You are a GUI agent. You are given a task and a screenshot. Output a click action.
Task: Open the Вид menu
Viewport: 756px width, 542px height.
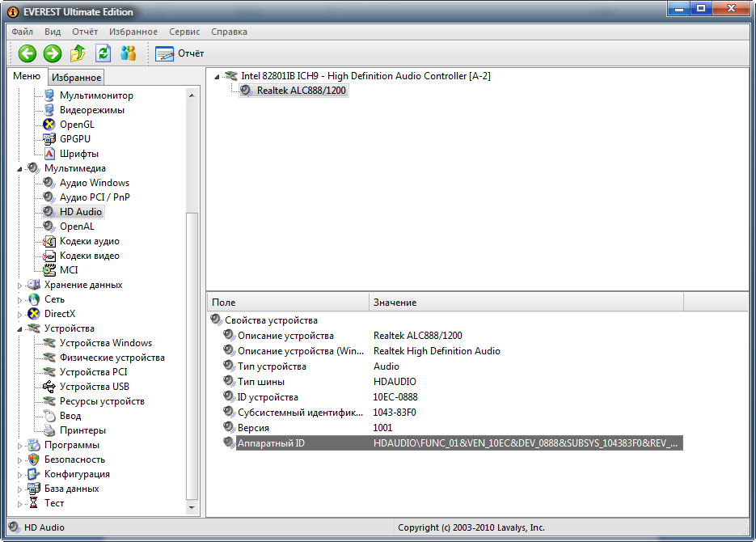pos(53,32)
